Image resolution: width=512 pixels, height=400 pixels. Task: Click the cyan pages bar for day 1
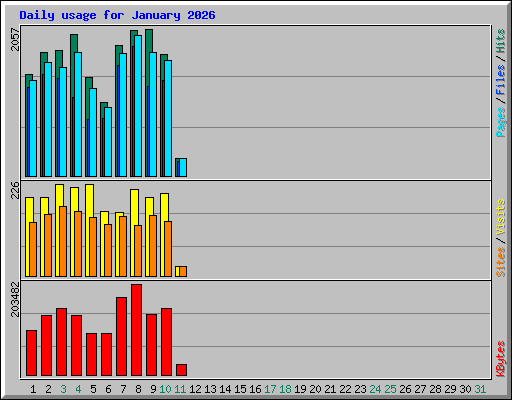pos(33,128)
